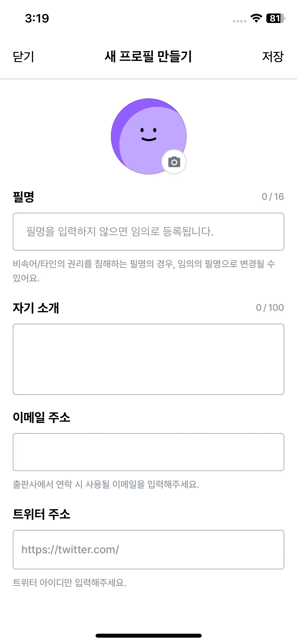
Task: Focus the 필명 pen name field
Action: click(x=148, y=232)
